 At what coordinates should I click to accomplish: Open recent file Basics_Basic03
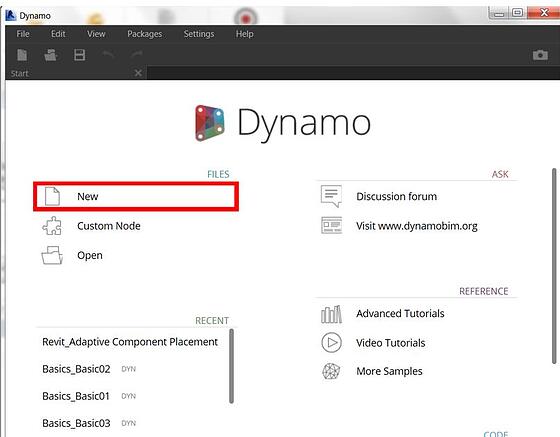(x=76, y=423)
